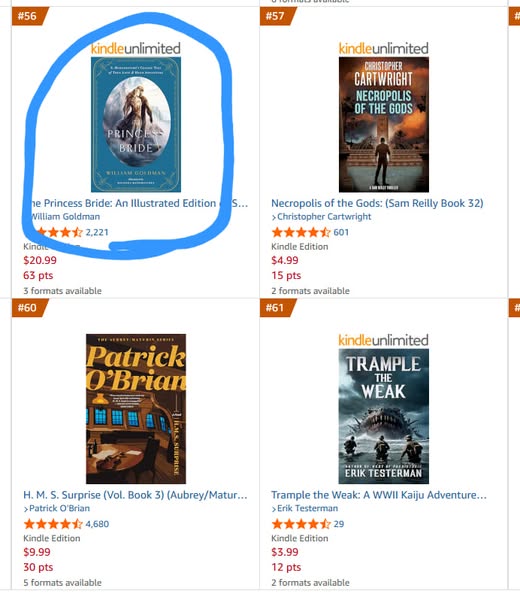Open Trample the Weak cover image
The image size is (520, 600).
point(384,416)
